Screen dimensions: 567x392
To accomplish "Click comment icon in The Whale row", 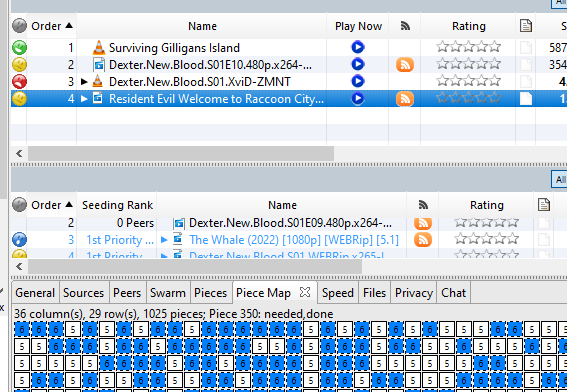I will click(544, 239).
